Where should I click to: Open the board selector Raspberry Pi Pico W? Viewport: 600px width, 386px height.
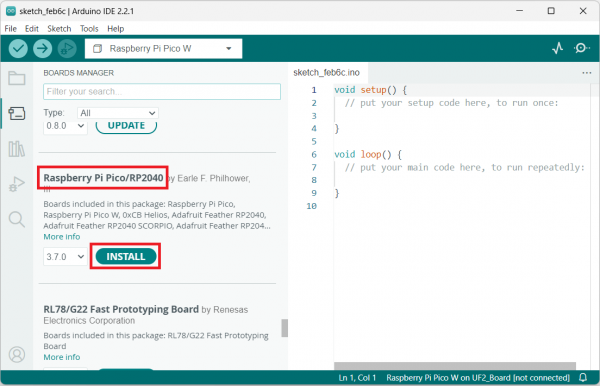[x=163, y=49]
